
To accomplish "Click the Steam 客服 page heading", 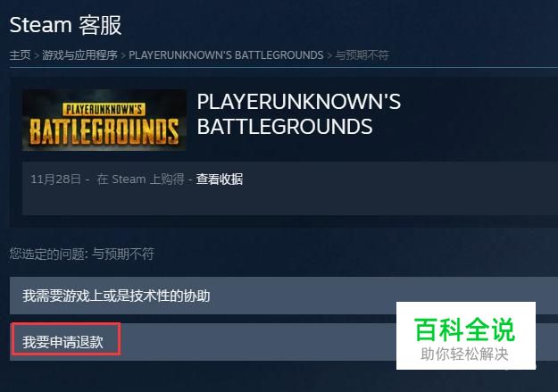I will (65, 25).
